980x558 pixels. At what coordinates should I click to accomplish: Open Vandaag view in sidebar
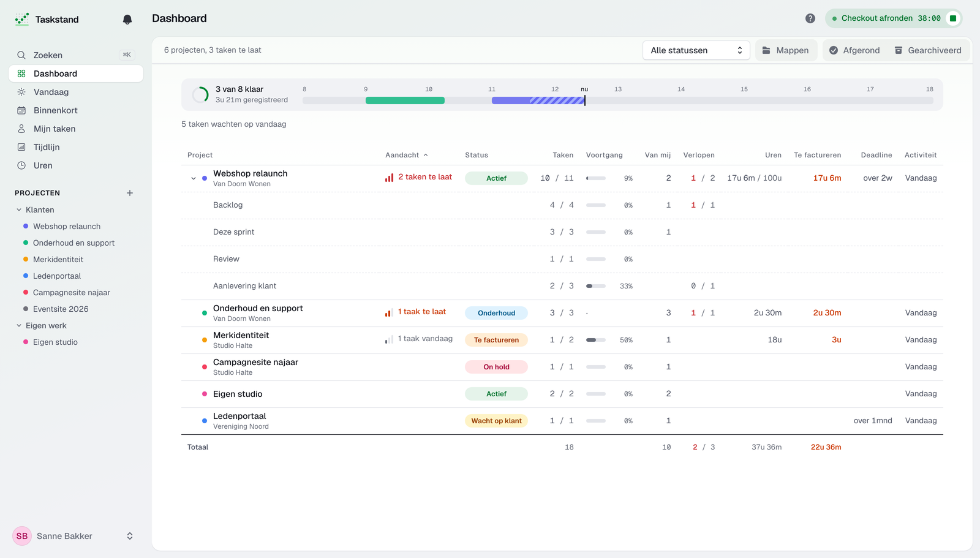point(76,92)
